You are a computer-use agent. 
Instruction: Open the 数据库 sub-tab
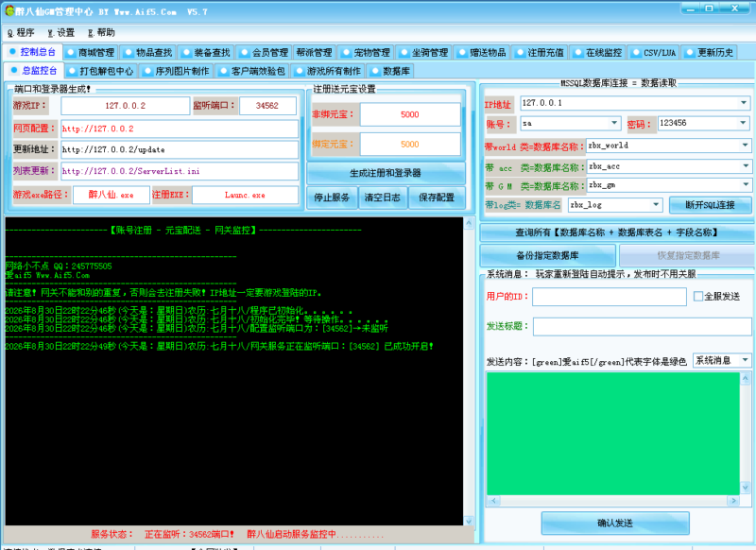click(x=390, y=71)
